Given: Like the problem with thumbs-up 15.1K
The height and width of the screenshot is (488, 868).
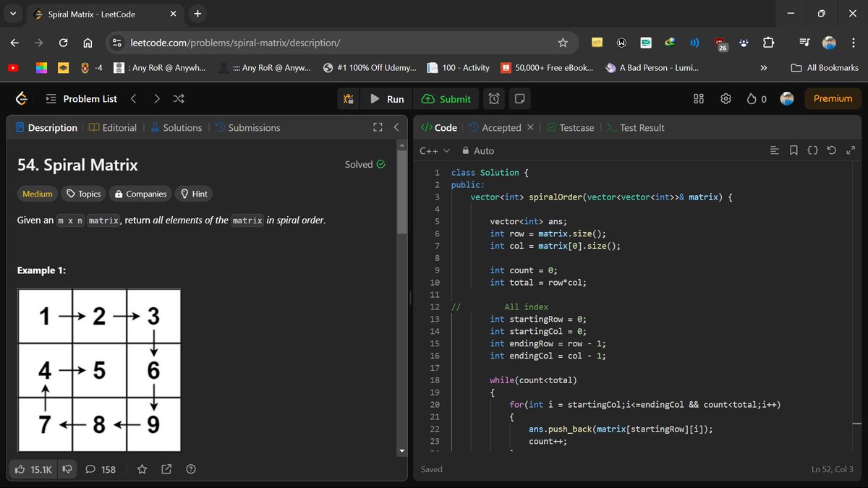Looking at the screenshot, I should click(x=33, y=469).
